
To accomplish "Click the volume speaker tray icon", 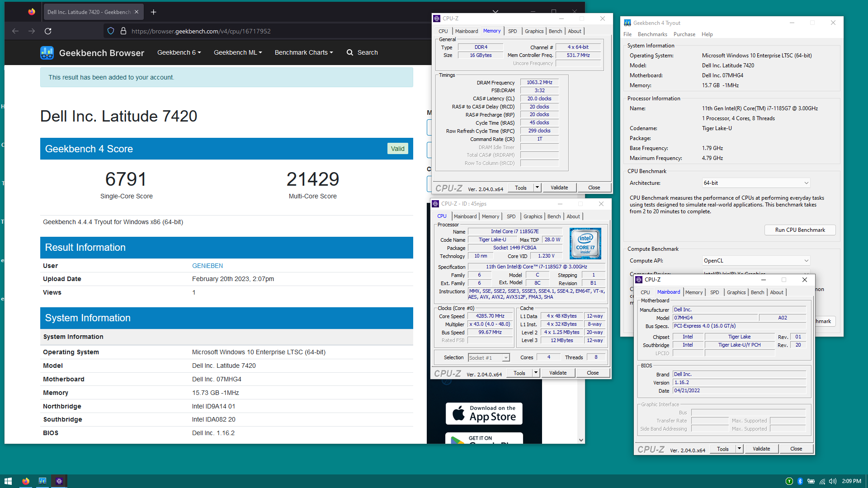I will coord(833,481).
